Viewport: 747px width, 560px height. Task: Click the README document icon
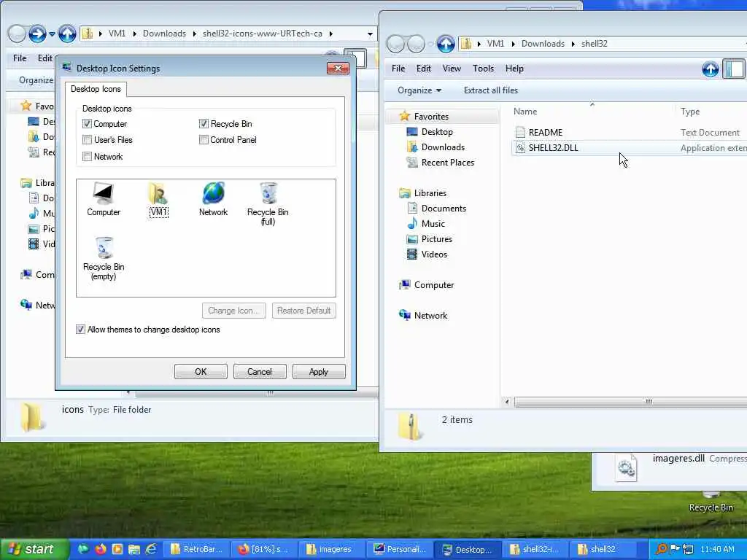(520, 133)
